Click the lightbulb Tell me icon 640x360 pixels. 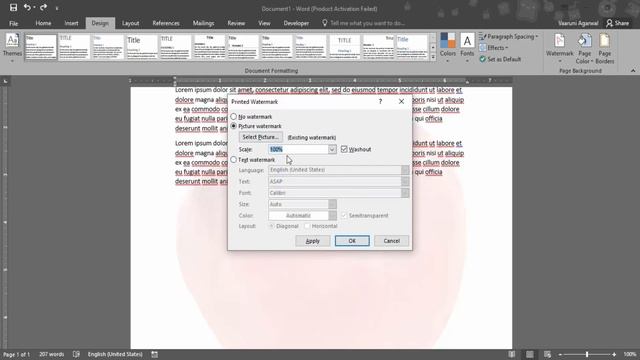(x=324, y=23)
